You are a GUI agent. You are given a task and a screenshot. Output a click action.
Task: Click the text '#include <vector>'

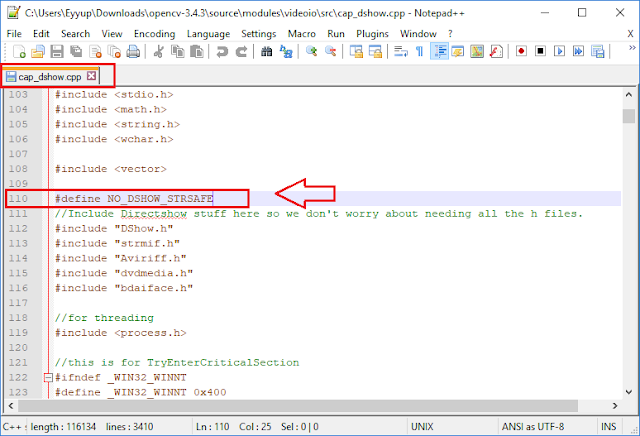pos(111,169)
